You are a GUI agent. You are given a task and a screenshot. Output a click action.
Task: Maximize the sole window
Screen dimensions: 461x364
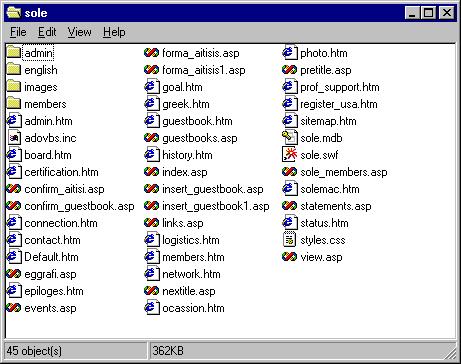[428, 13]
